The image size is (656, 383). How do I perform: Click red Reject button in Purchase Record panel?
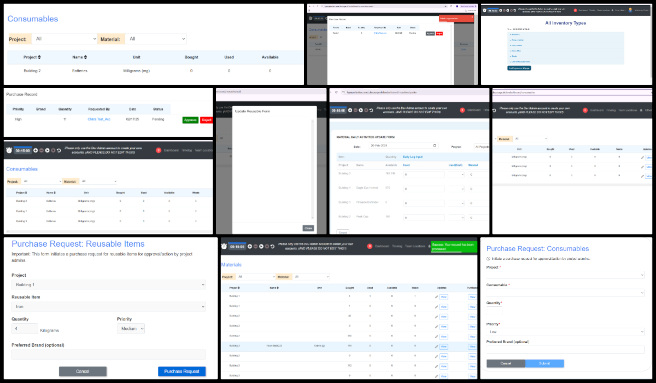pyautogui.click(x=206, y=120)
